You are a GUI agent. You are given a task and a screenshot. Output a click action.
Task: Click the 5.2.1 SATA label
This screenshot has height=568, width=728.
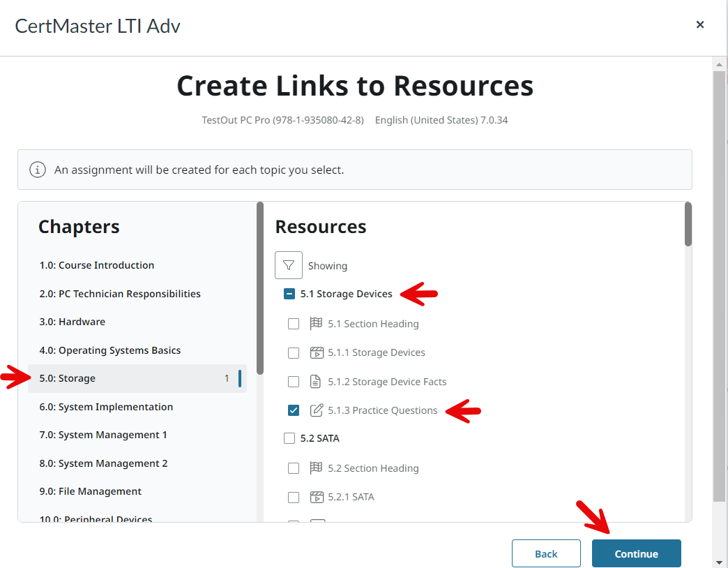(x=351, y=497)
